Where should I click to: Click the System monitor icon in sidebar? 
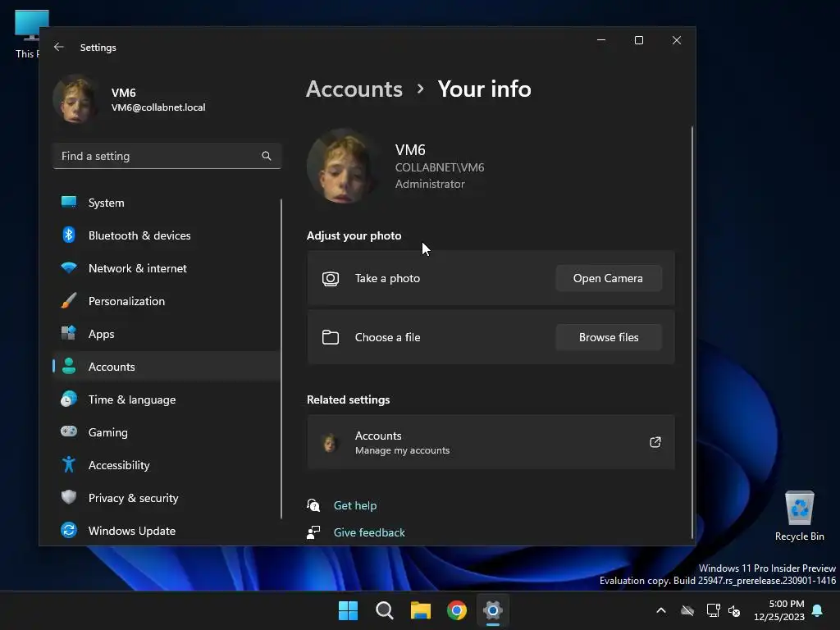(x=69, y=203)
